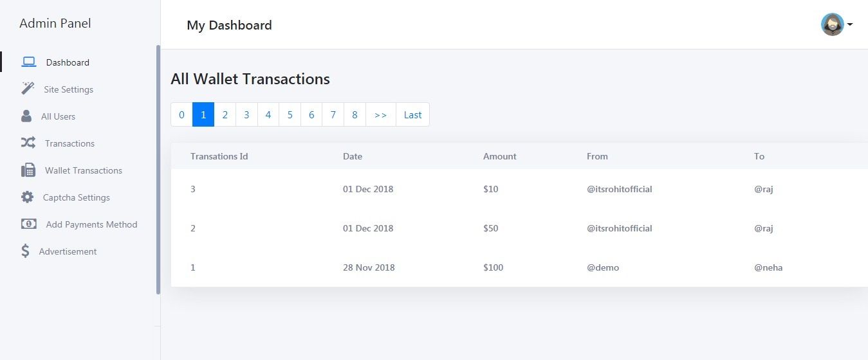Open the Wallet Transactions menu item
The image size is (868, 360).
point(83,170)
